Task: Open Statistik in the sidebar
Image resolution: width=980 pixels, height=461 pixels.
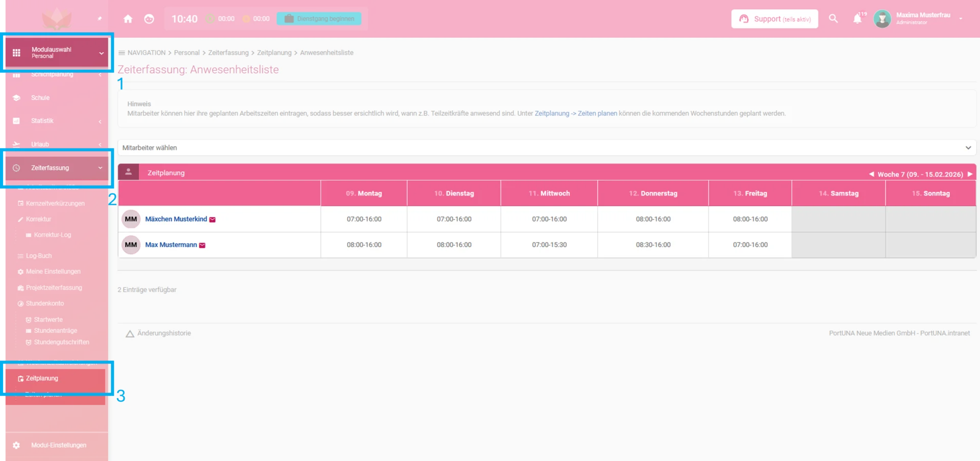Action: pyautogui.click(x=42, y=121)
